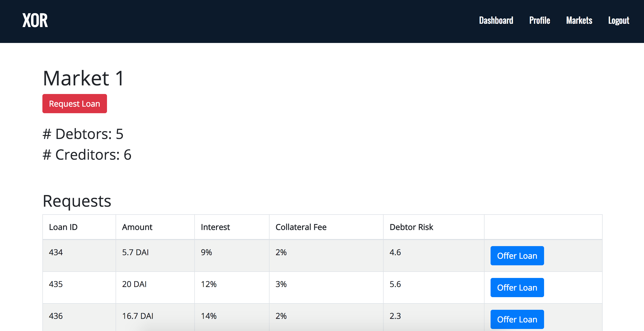Click the Collateral Fee column header
644x331 pixels.
coord(301,227)
